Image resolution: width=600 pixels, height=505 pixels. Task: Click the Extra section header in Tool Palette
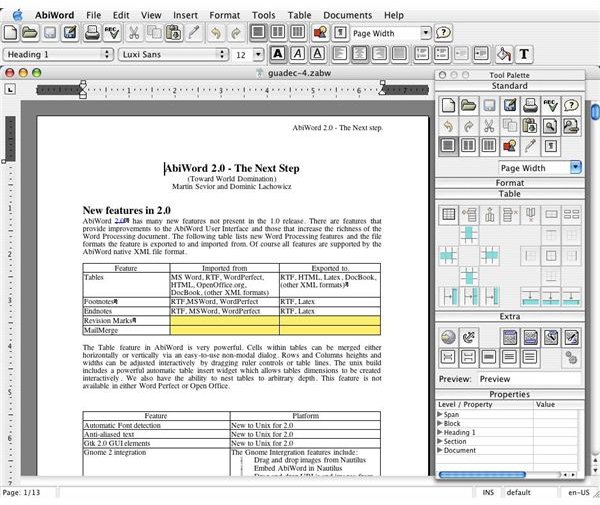click(510, 316)
